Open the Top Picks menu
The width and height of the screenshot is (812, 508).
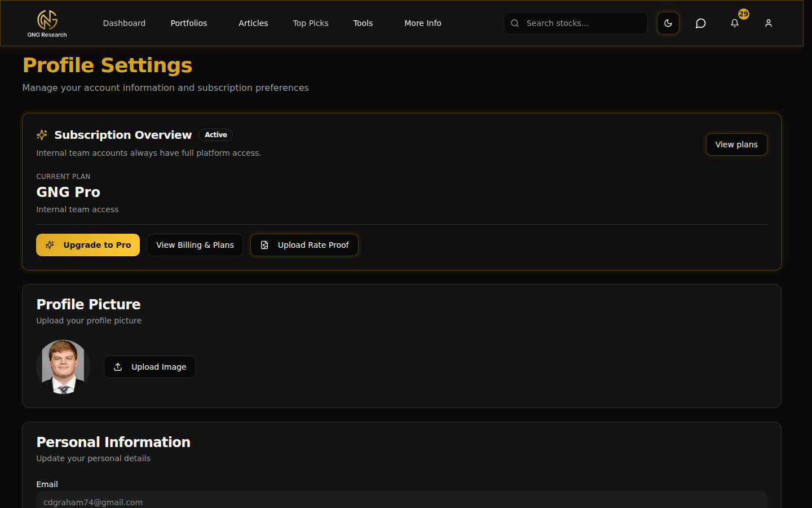(x=311, y=23)
